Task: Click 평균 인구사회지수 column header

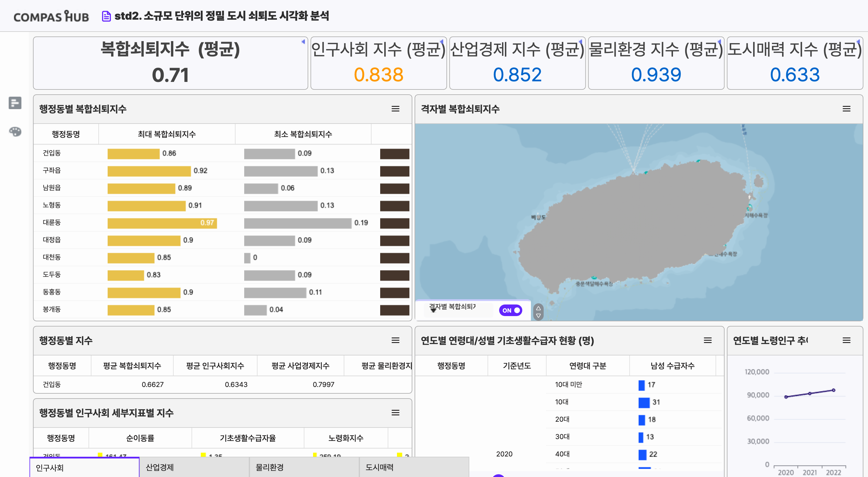Action: [x=215, y=366]
